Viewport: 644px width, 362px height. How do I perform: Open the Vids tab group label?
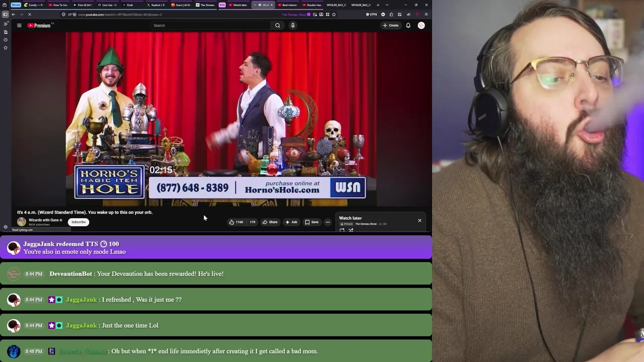[x=222, y=5]
